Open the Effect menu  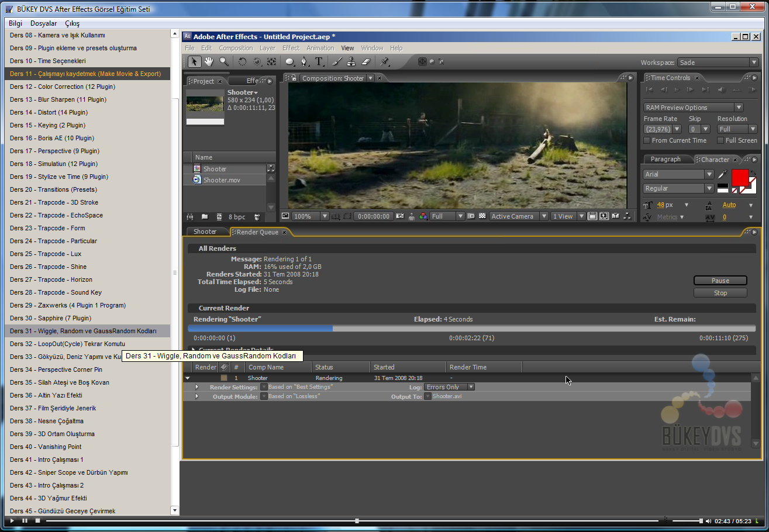(x=291, y=48)
